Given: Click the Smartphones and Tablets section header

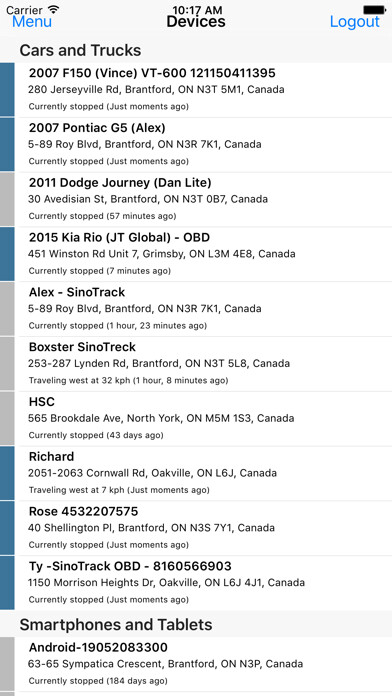Looking at the screenshot, I should pos(196,624).
